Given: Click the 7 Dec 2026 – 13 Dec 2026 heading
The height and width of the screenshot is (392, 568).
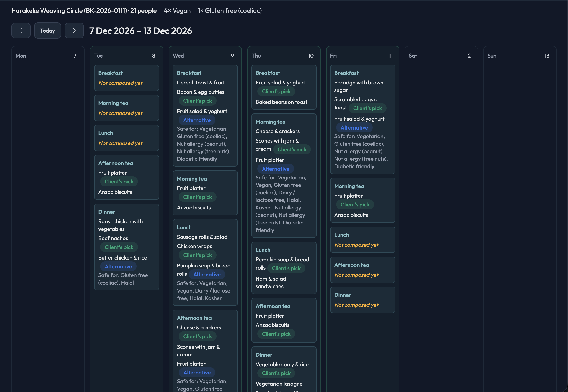Looking at the screenshot, I should click(x=140, y=31).
